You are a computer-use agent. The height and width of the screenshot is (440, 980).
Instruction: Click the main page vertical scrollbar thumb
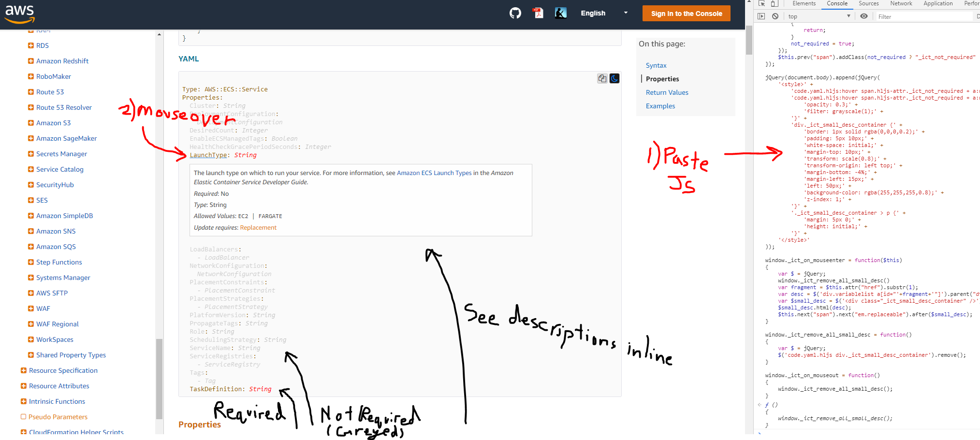[749, 40]
